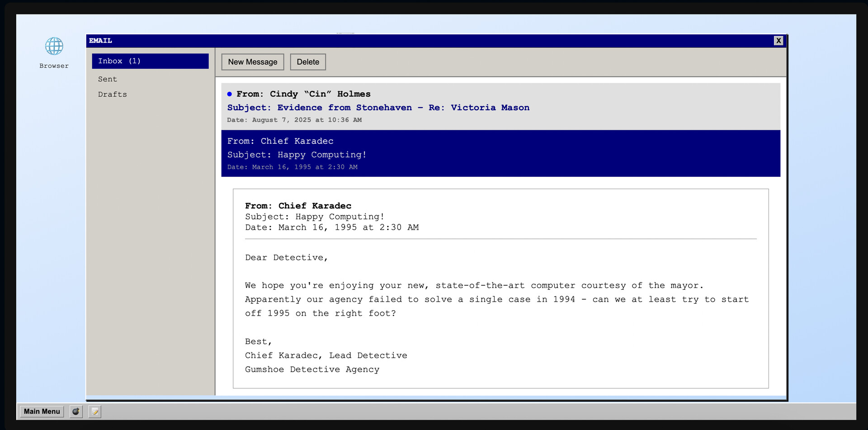Click the blue unread dot on Cindy's email
The image size is (868, 430).
pos(229,94)
